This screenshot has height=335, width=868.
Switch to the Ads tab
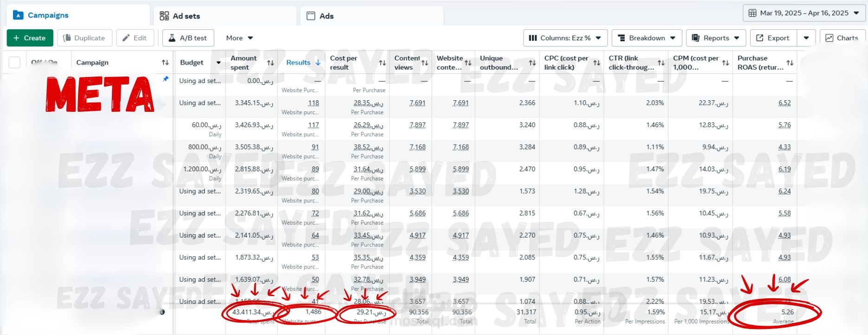tap(372, 16)
